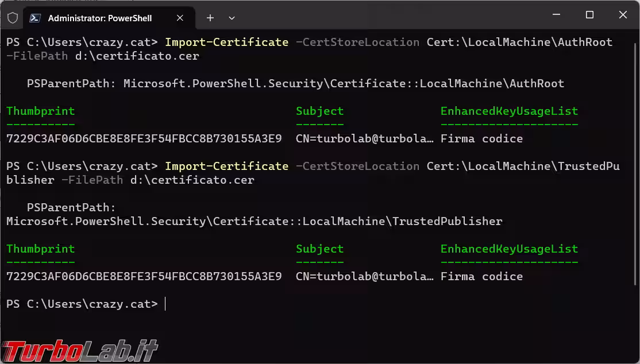Select the Administrator: PowerShell tab
The width and height of the screenshot is (640, 364).
coord(100,18)
